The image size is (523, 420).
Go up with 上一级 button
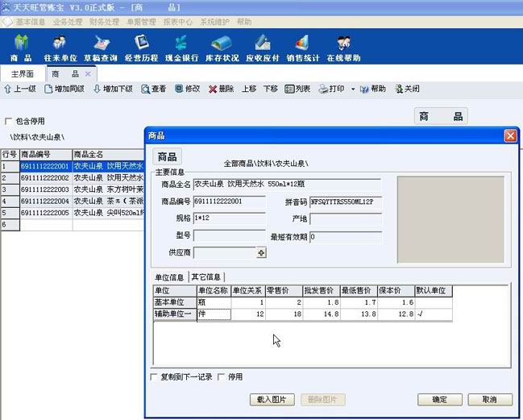coord(20,89)
